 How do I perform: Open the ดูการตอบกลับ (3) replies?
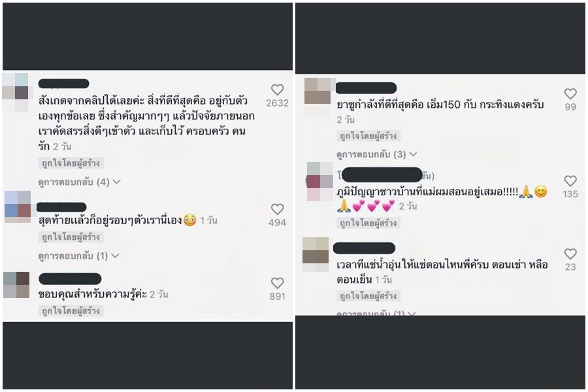point(376,154)
